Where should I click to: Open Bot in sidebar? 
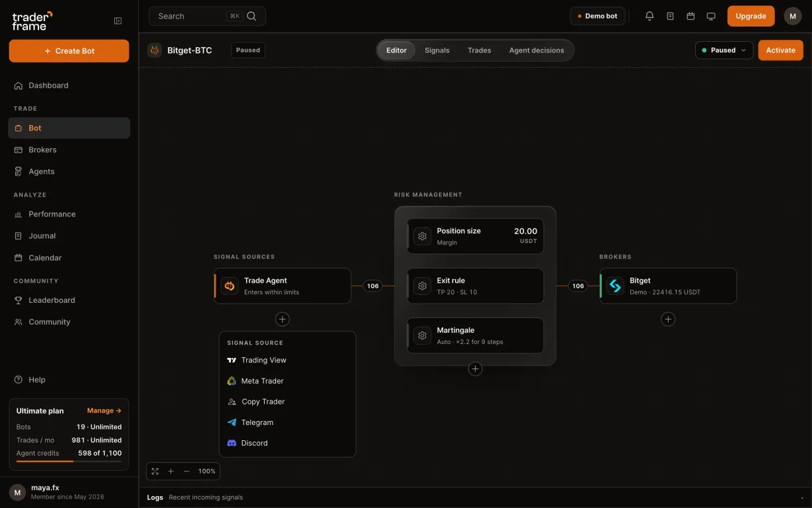(69, 128)
